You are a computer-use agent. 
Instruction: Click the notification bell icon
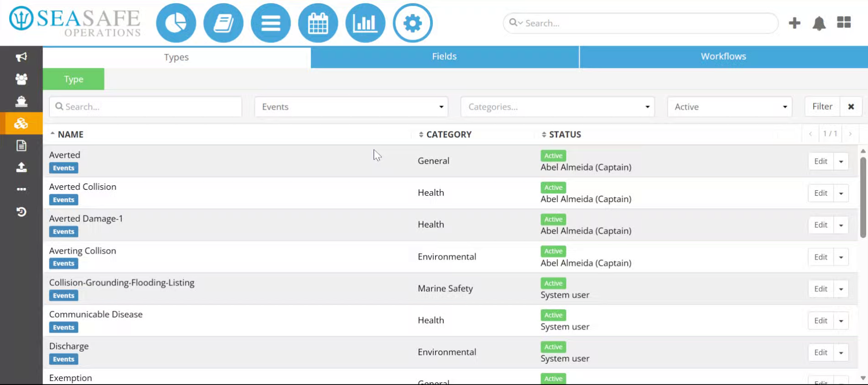tap(819, 23)
